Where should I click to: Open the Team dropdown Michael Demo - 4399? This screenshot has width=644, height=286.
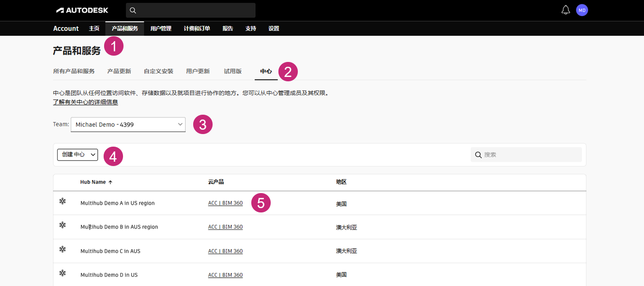tap(128, 124)
